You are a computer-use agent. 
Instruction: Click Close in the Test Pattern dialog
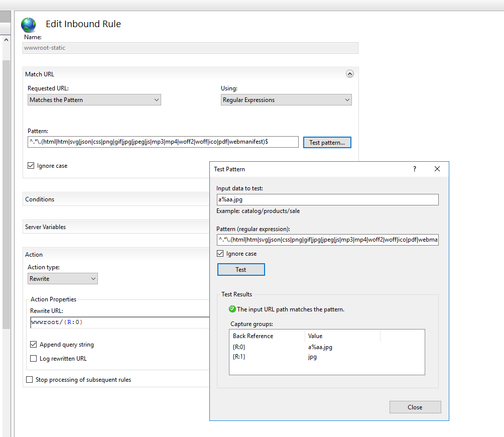pos(415,407)
